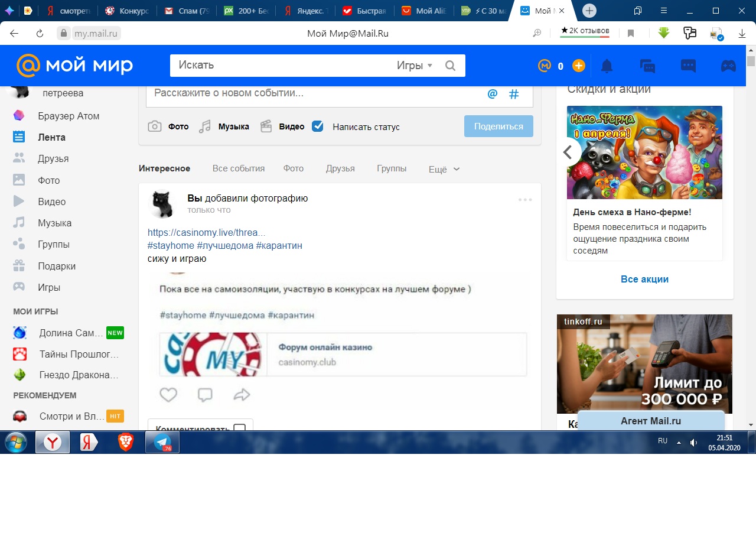
Task: Click the Искать search field
Action: point(283,66)
